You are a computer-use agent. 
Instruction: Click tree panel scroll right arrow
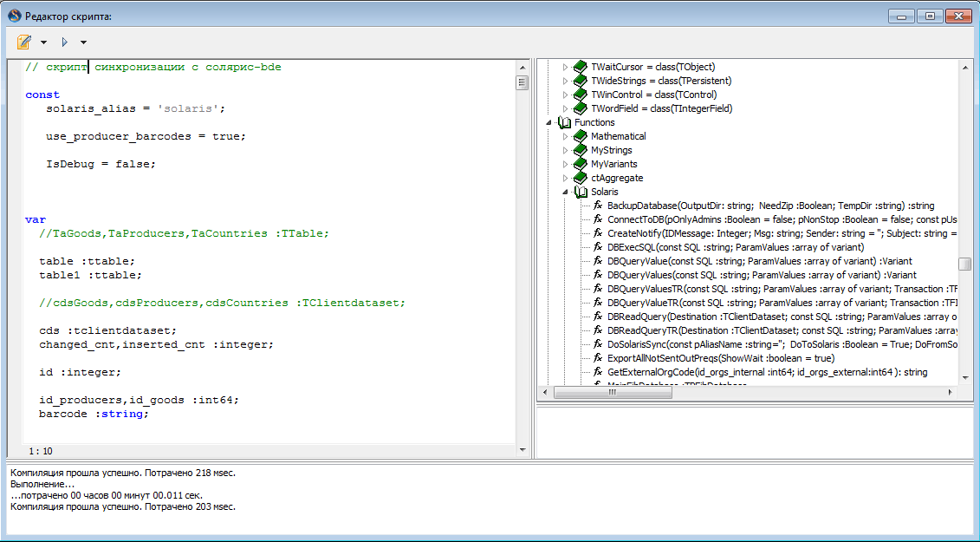click(x=950, y=393)
